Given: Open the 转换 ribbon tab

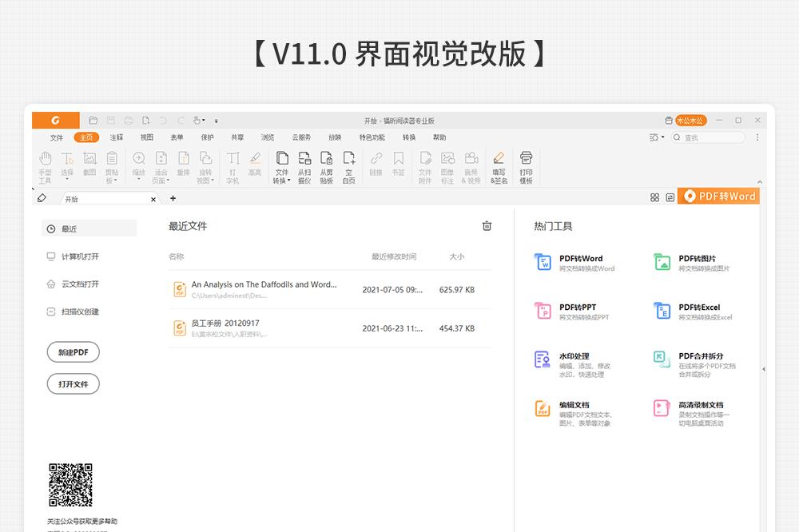Looking at the screenshot, I should [x=409, y=137].
